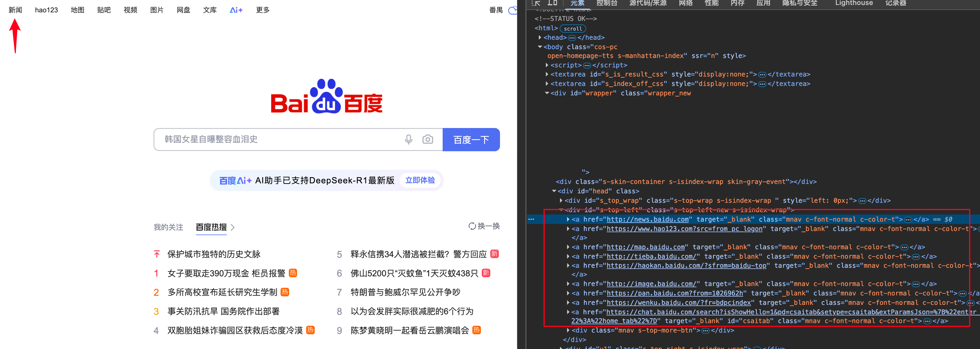Click the inspect element picker icon
Viewport: 980px width, 349px height.
pos(536,3)
